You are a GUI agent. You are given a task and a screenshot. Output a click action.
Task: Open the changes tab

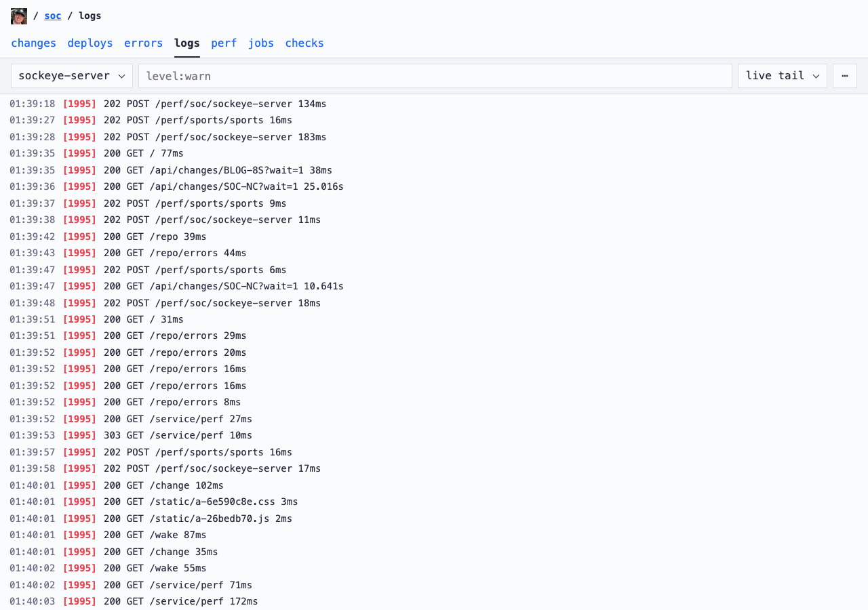[34, 43]
